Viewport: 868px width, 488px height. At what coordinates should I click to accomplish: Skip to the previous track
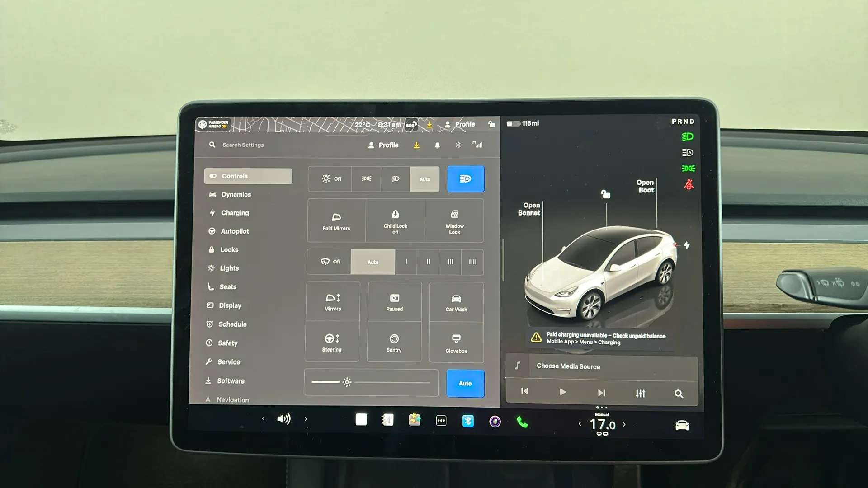[x=524, y=391]
